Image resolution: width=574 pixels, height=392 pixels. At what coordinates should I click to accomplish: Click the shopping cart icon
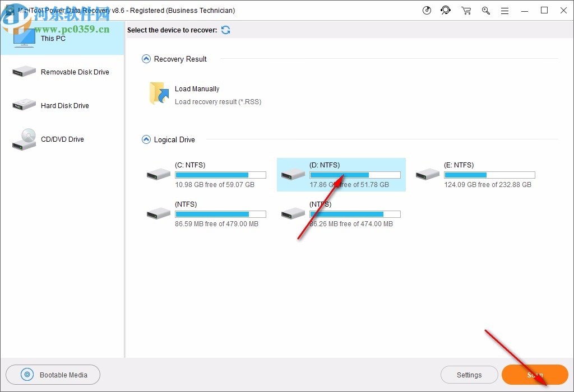pos(466,10)
